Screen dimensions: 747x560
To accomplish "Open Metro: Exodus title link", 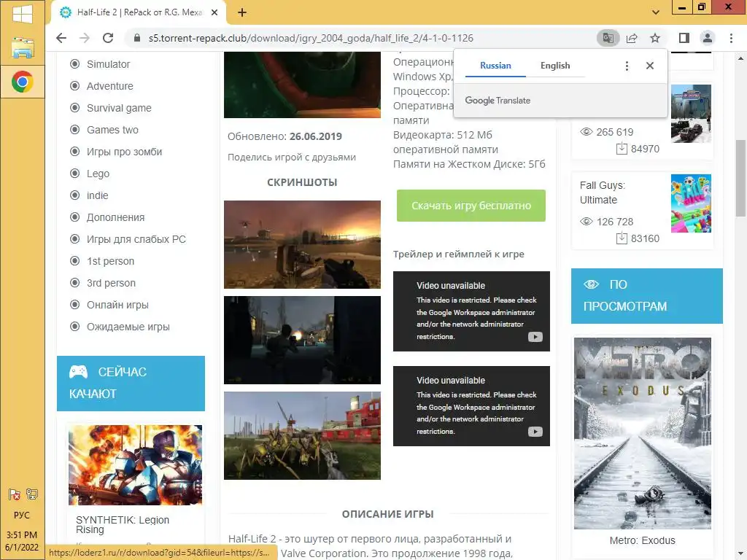I will [x=642, y=540].
